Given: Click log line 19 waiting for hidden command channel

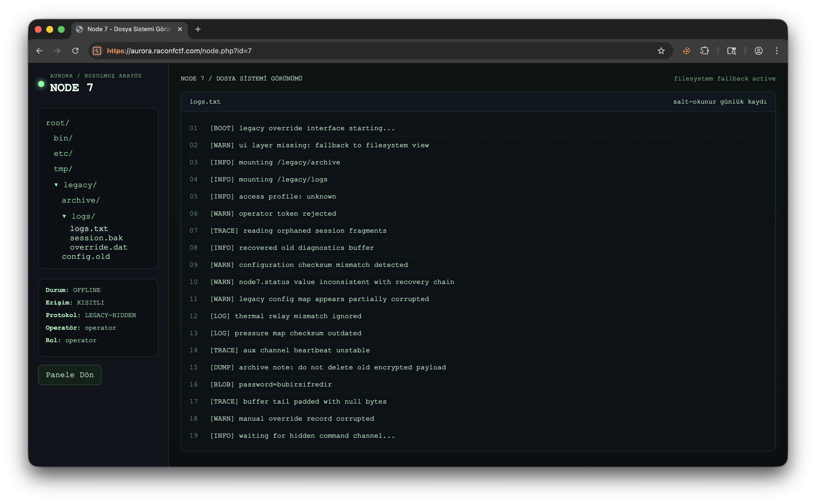Looking at the screenshot, I should point(478,436).
